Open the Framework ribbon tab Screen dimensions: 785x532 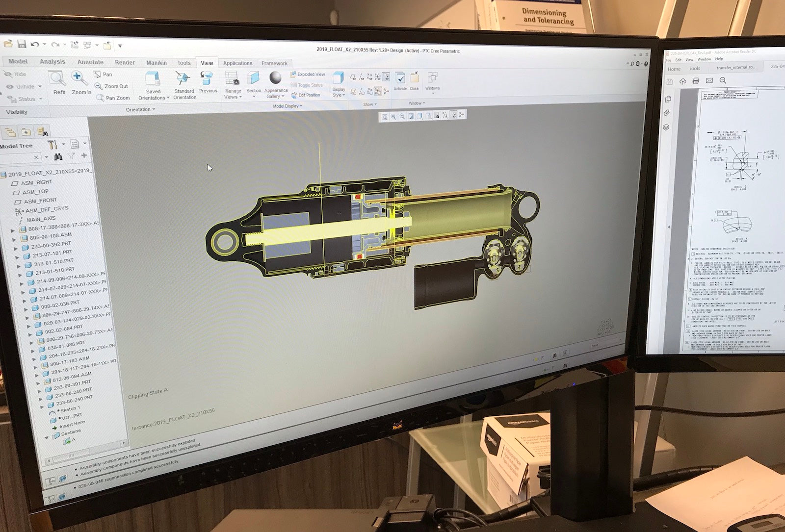pyautogui.click(x=274, y=63)
